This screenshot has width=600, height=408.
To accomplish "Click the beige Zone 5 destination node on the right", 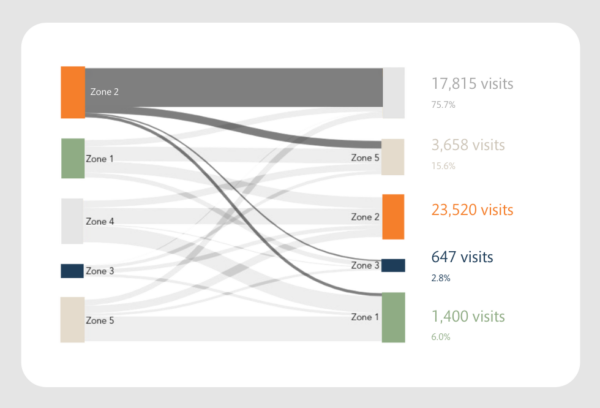I will (393, 157).
